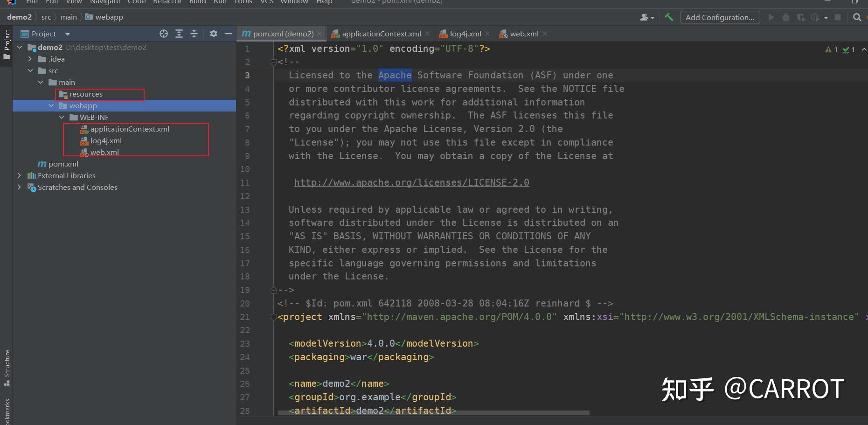Open Search Everywhere magnifier icon
Screen dimensions: 868x425
tap(857, 17)
